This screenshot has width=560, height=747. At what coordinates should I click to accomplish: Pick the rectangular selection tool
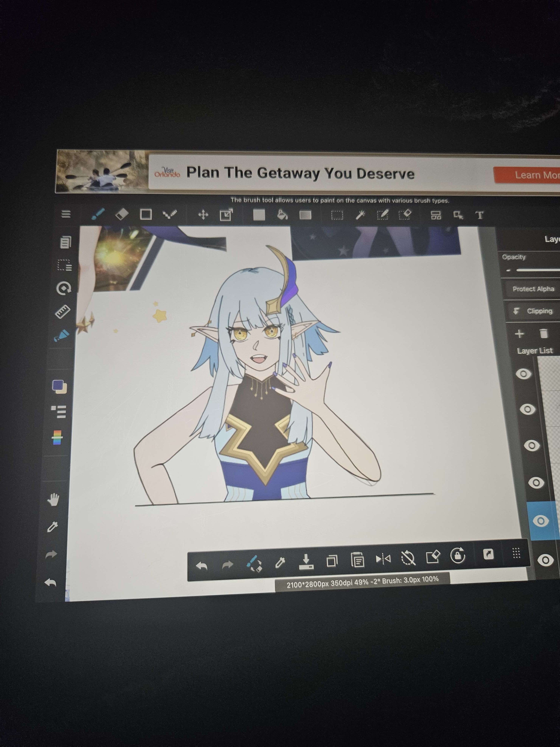(337, 215)
